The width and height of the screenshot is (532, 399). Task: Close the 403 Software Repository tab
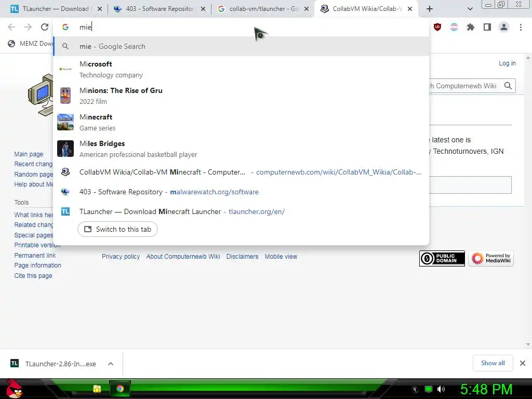click(x=203, y=9)
